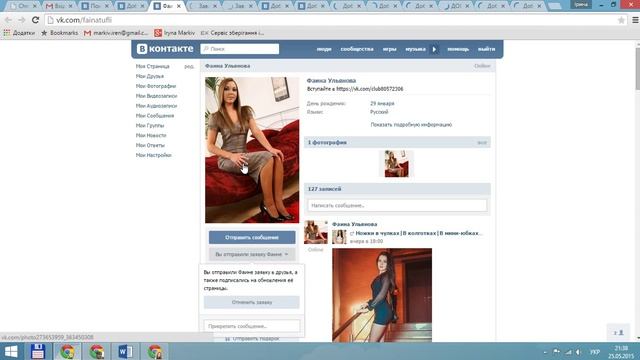Open люди in the VK header menu

point(324,49)
